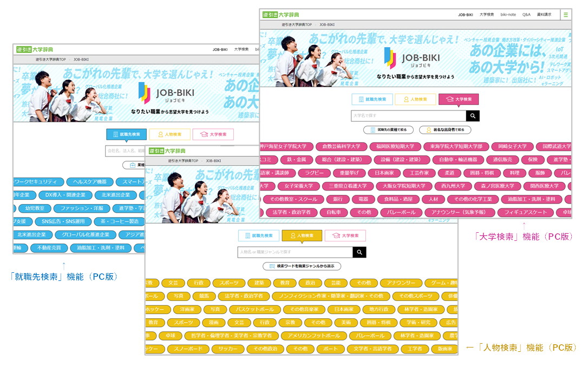Click 逆引き大学辞典TOP breadcrumb in blue job-search window
The height and width of the screenshot is (367, 588).
pos(51,60)
